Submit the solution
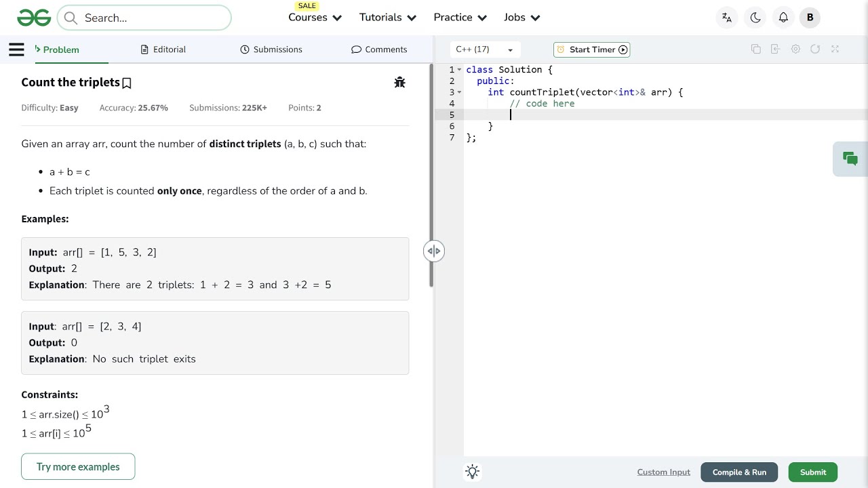 813,472
